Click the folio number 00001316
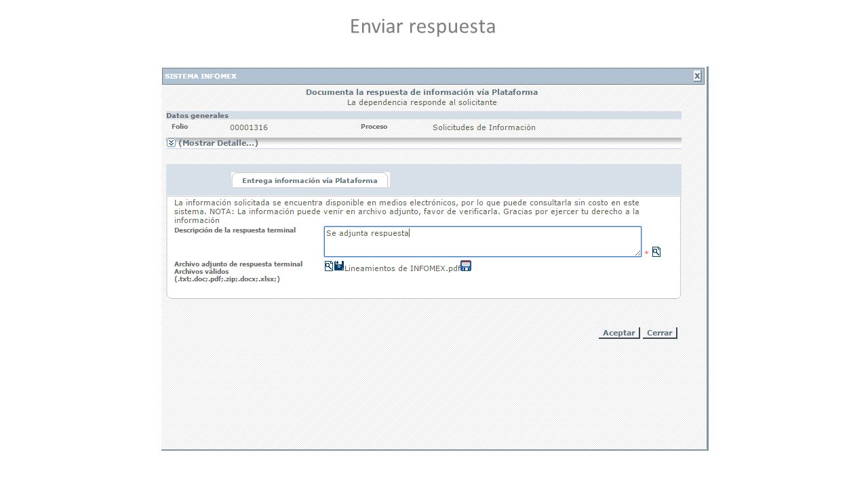 click(249, 127)
